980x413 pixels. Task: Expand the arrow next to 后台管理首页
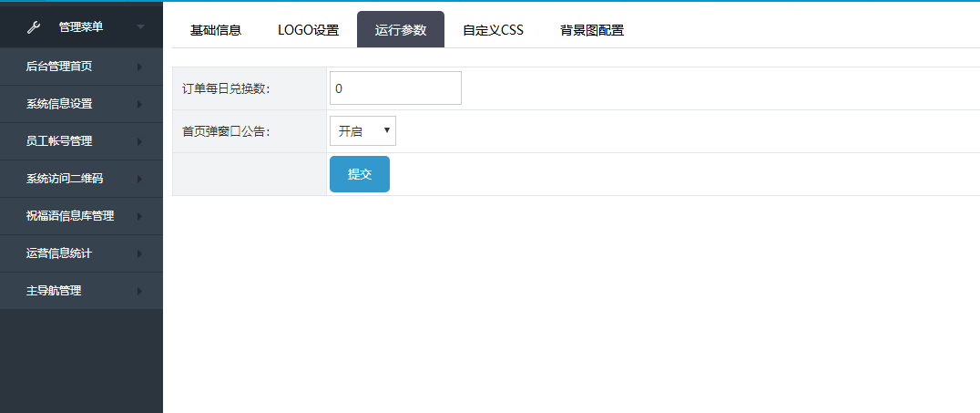point(140,67)
